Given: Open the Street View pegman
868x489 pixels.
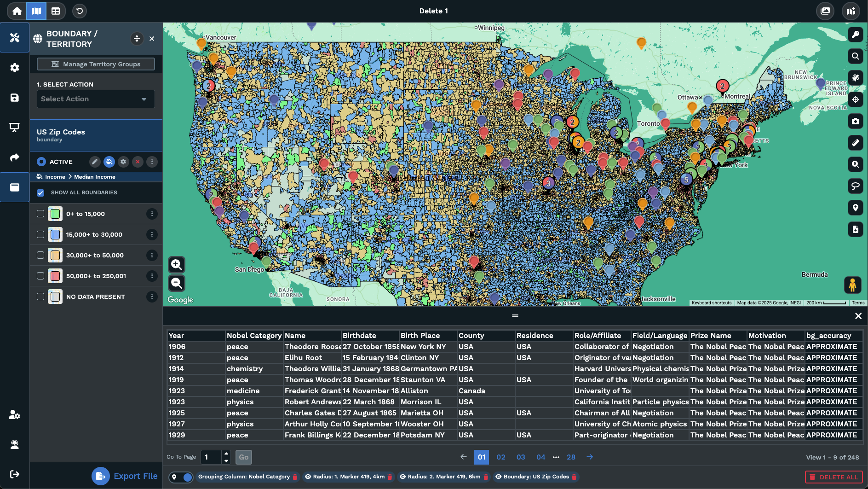Looking at the screenshot, I should pyautogui.click(x=852, y=285).
